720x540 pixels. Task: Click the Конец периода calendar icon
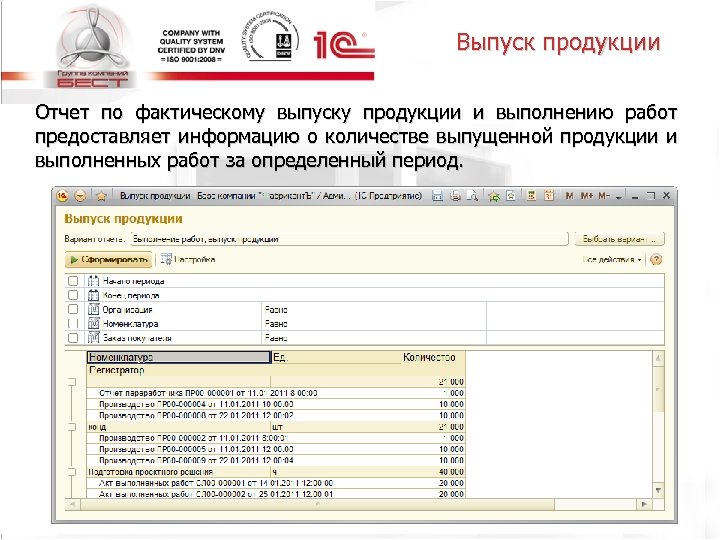[93, 295]
